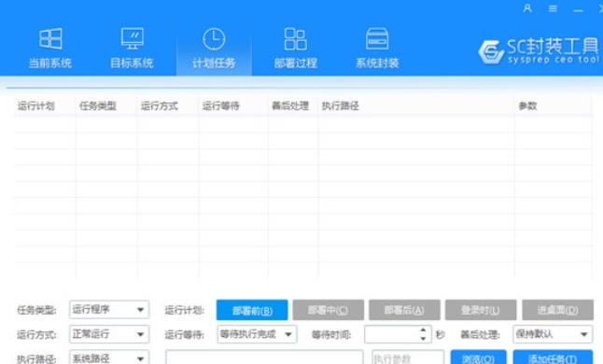Screen dimensions: 603x364
Task: Click the 添加任务 button
Action: (x=553, y=358)
